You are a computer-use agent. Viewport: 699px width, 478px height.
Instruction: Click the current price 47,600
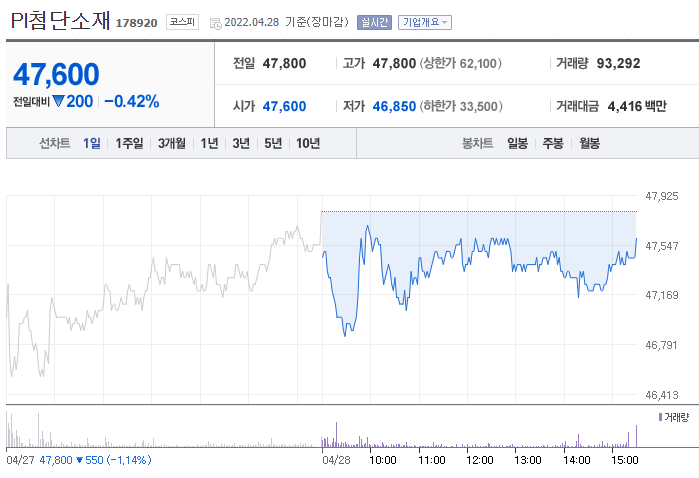tap(56, 74)
